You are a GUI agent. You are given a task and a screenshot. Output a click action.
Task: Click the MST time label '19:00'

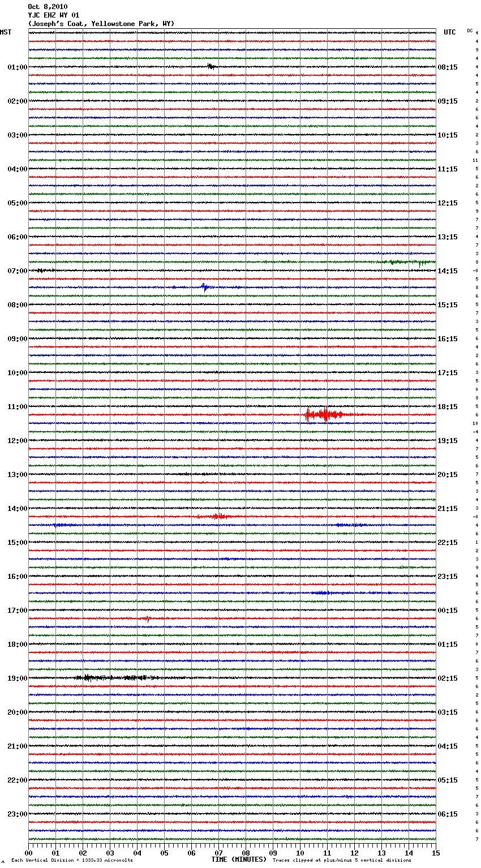click(17, 678)
